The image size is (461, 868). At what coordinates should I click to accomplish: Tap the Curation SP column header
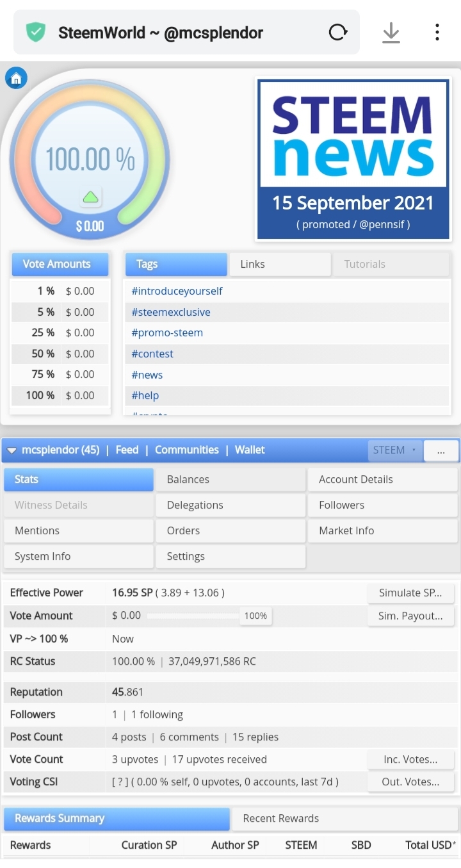pyautogui.click(x=149, y=845)
